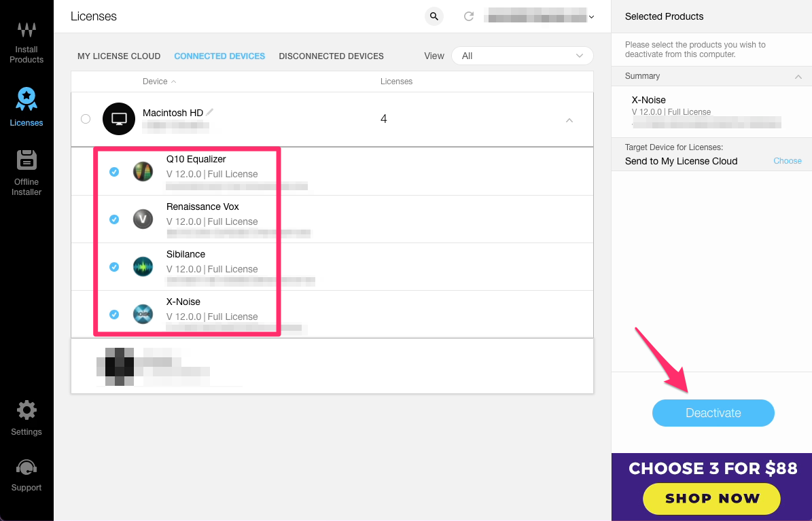This screenshot has width=812, height=521.
Task: Click the Send to My License Cloud text
Action: click(x=681, y=161)
